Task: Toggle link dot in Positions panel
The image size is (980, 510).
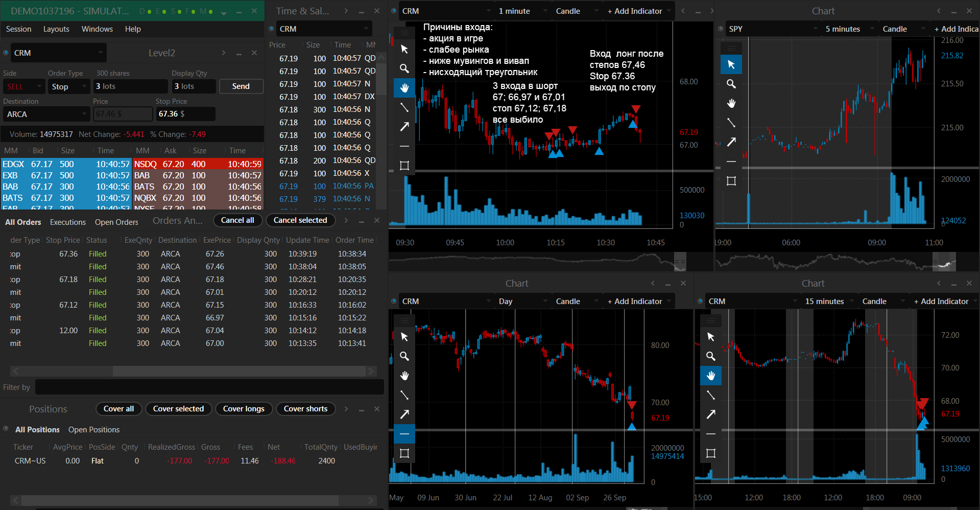Action: point(6,429)
